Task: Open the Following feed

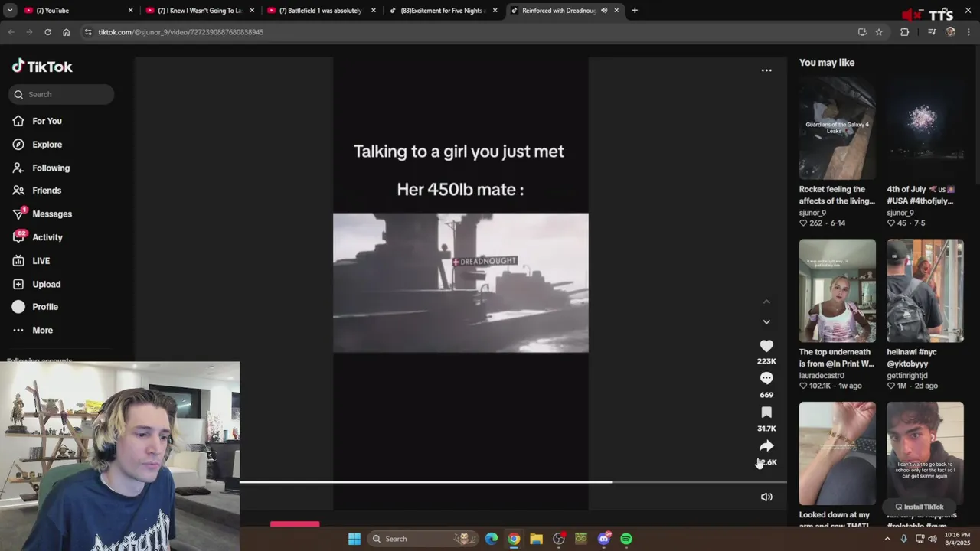Action: tap(51, 168)
